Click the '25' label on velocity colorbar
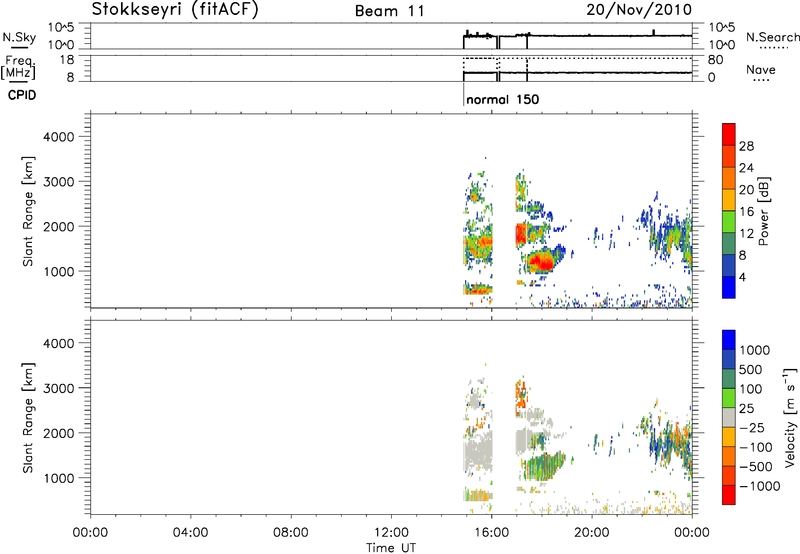 point(746,409)
